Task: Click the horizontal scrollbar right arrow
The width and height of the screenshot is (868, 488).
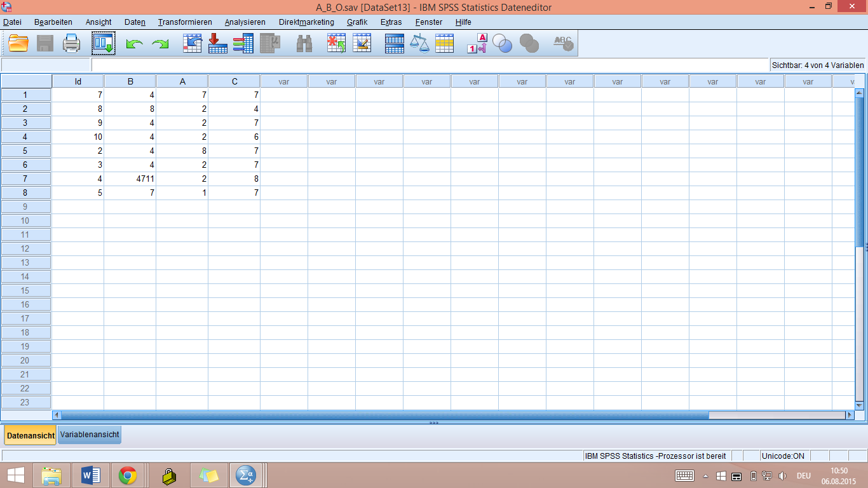Action: 850,415
